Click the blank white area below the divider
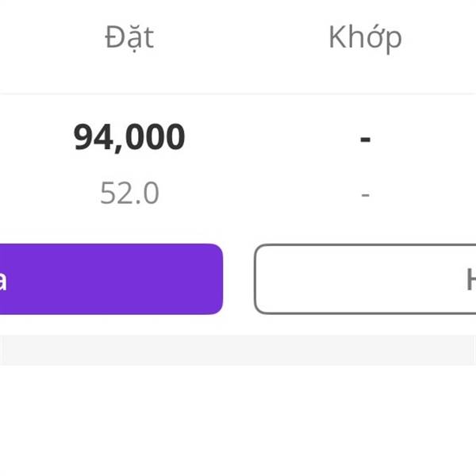476x476 pixels. point(238,420)
